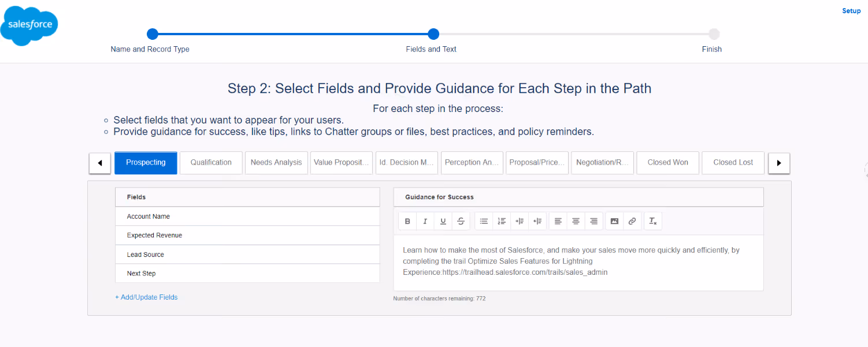
Task: Center align the guidance text
Action: pos(576,221)
